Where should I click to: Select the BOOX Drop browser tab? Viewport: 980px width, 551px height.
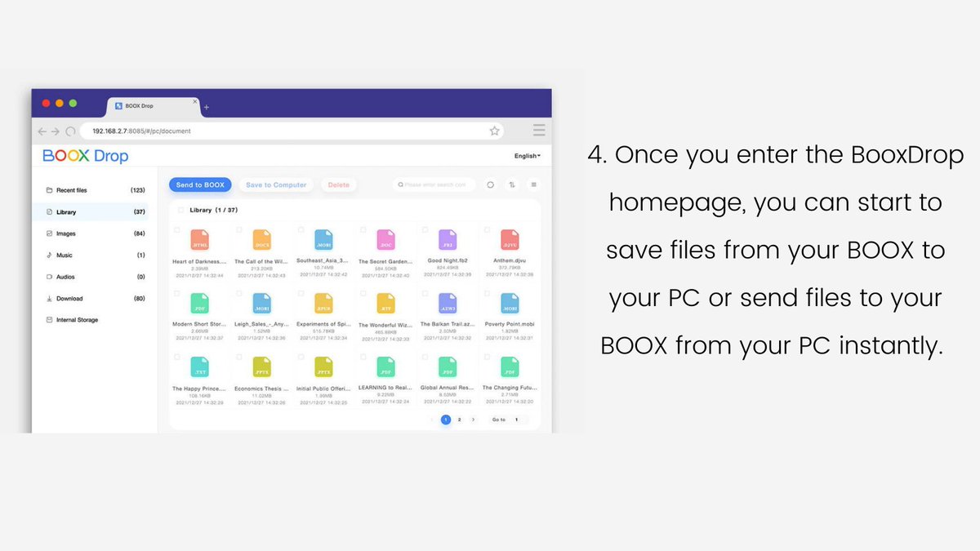153,106
